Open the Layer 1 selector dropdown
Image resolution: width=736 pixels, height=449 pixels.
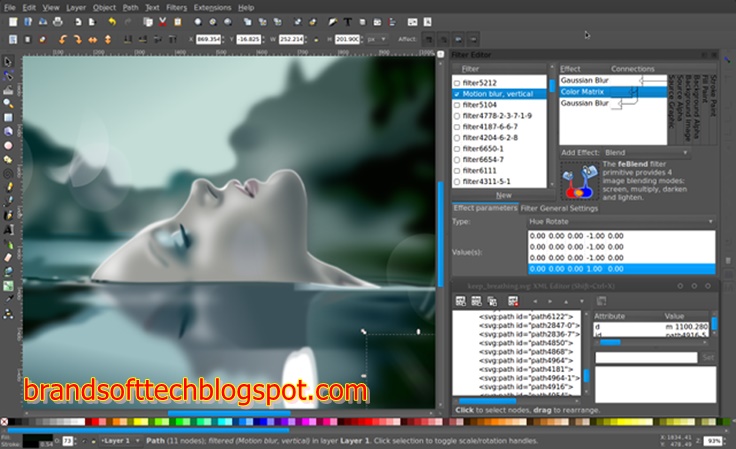(120, 441)
